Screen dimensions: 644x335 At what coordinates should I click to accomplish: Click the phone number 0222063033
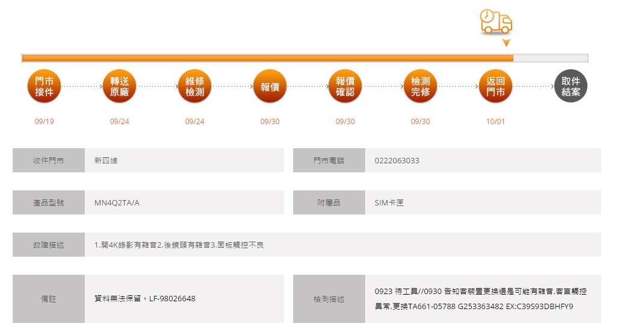click(397, 161)
